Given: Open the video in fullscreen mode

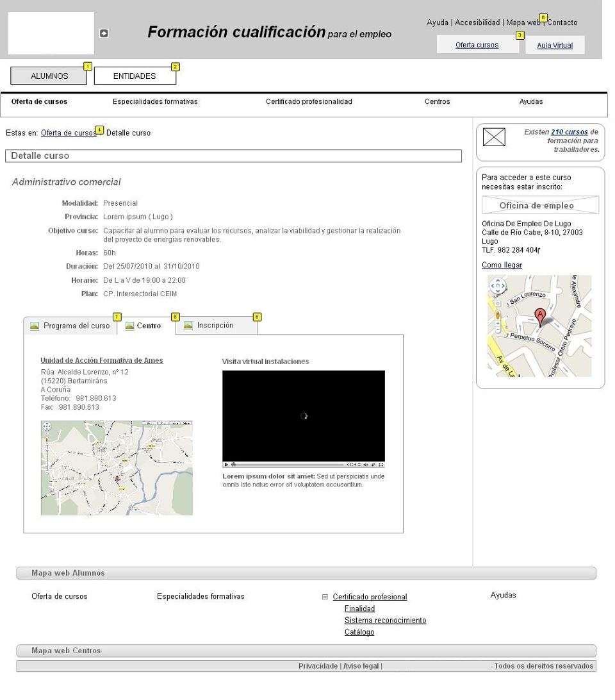Looking at the screenshot, I should coord(381,465).
